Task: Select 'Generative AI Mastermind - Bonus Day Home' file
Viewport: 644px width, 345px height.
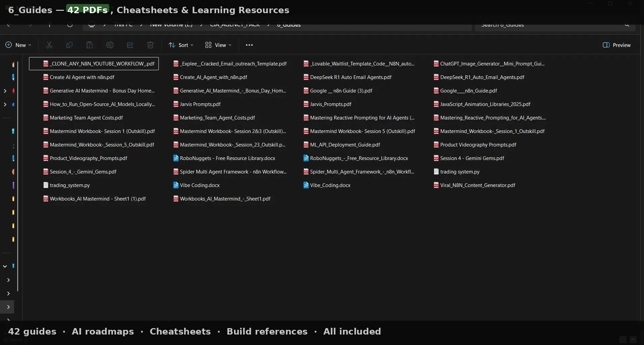Action: click(x=99, y=90)
